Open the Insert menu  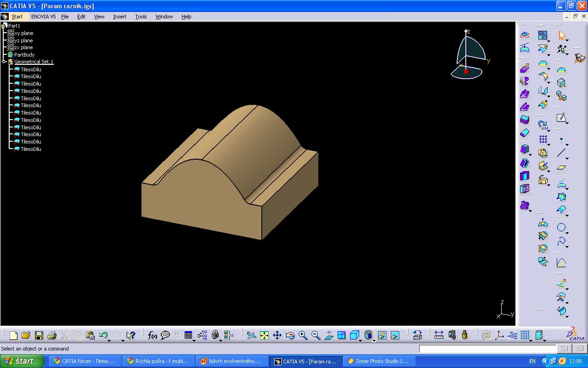(119, 17)
